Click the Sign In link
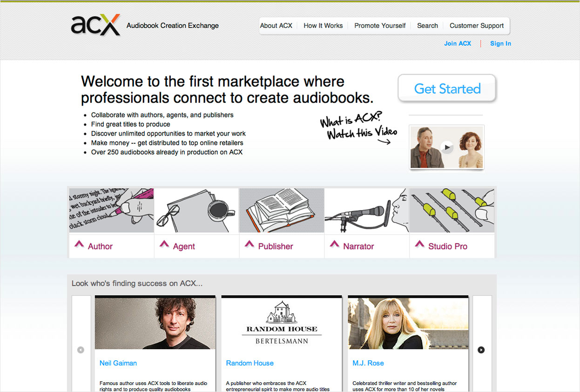This screenshot has width=580, height=392. 500,43
